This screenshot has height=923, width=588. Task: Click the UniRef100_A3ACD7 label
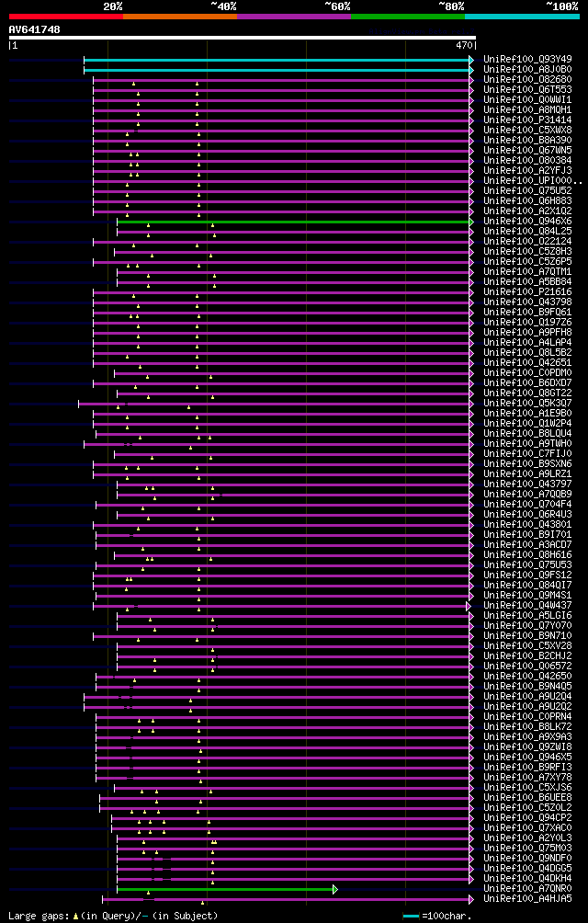[527, 544]
